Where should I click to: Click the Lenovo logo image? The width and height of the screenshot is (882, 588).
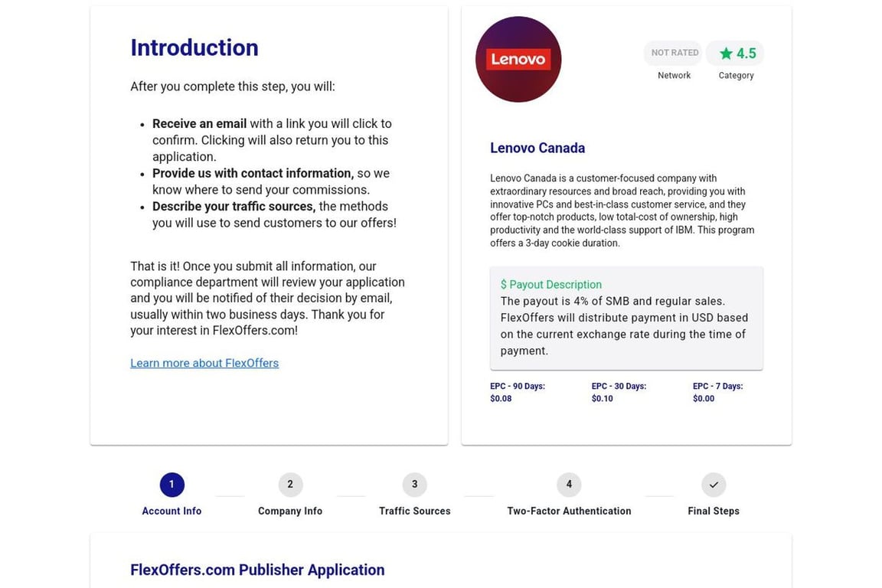pos(518,60)
